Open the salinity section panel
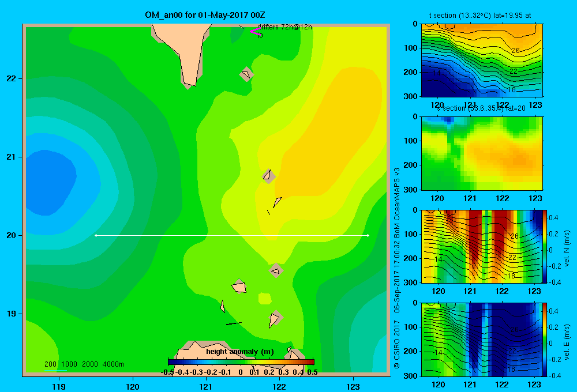 coord(482,153)
